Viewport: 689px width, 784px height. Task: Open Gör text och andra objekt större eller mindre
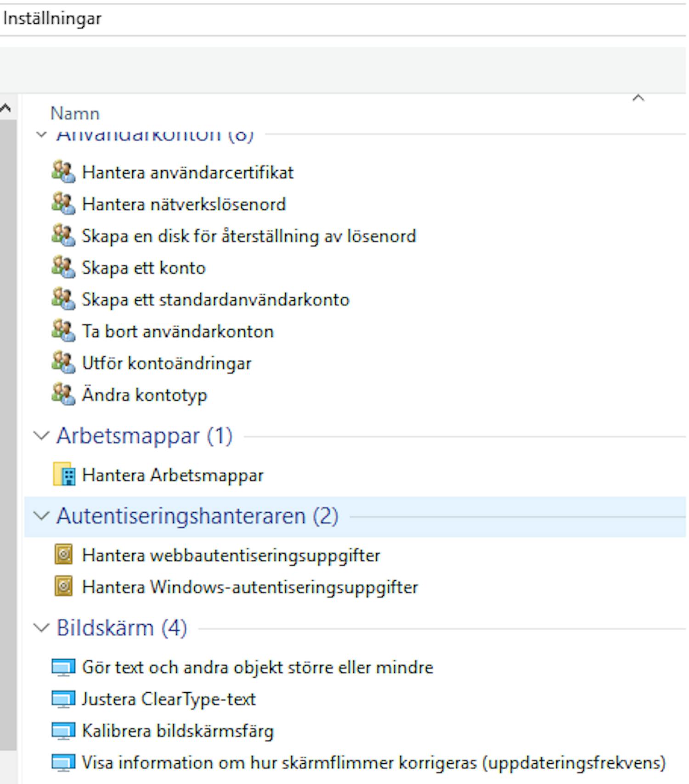(x=257, y=667)
